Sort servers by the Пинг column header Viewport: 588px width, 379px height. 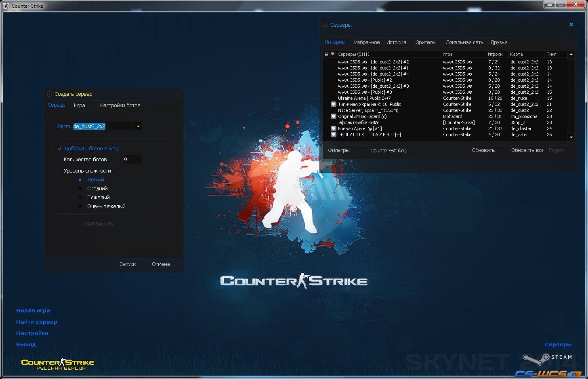pos(556,54)
